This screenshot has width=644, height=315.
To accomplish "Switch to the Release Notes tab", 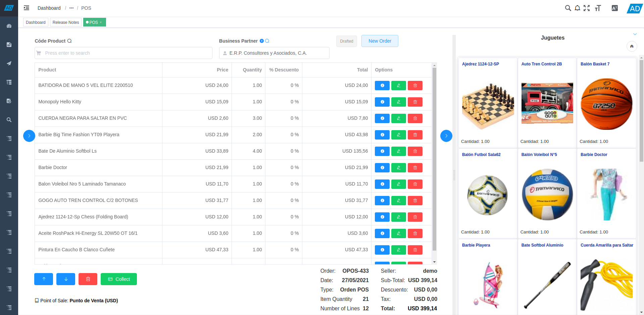I will click(66, 22).
